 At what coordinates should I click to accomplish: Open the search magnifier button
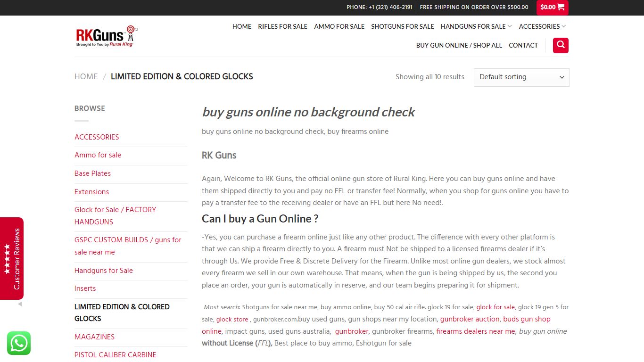point(561,45)
